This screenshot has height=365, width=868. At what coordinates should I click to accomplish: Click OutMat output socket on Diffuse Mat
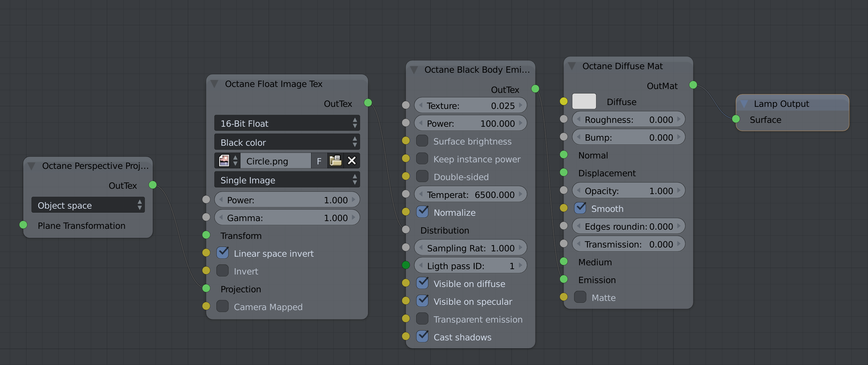pos(693,85)
